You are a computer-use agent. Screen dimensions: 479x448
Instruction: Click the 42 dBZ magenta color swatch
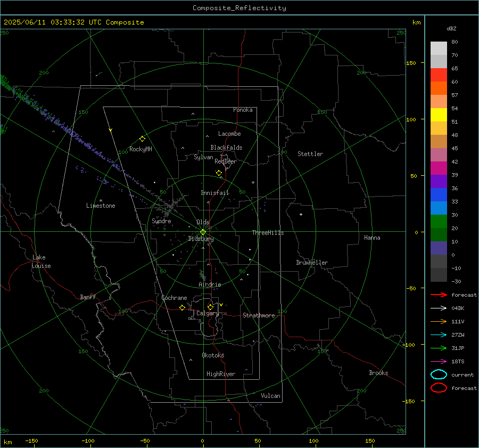(439, 168)
